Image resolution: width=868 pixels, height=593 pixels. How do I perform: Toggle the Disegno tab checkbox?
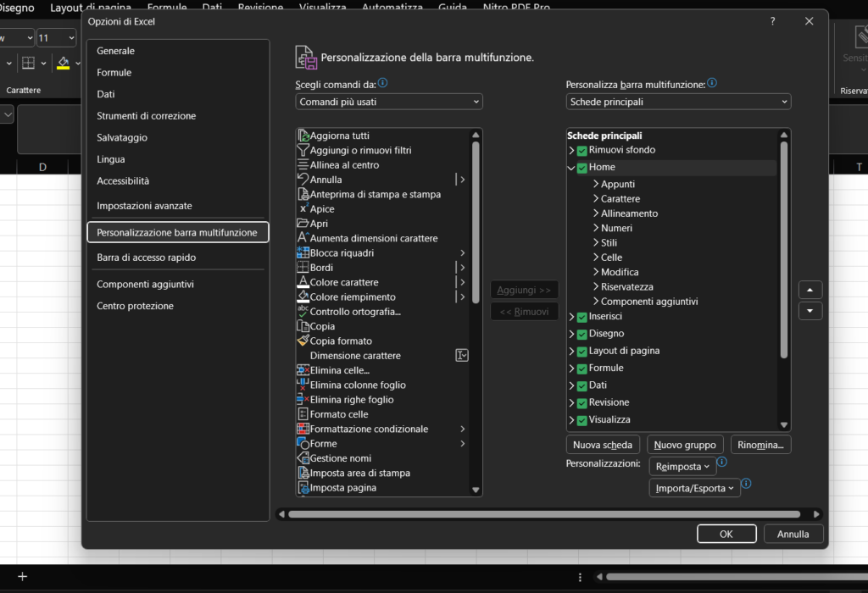coord(582,334)
